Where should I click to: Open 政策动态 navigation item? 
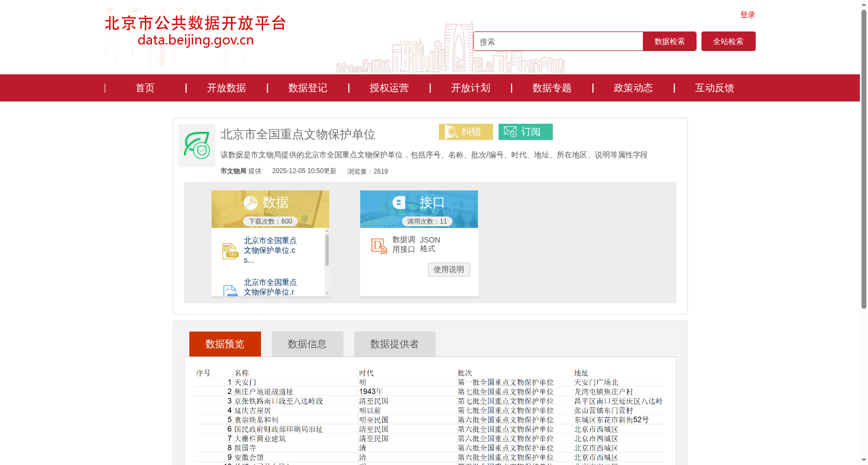tap(633, 88)
